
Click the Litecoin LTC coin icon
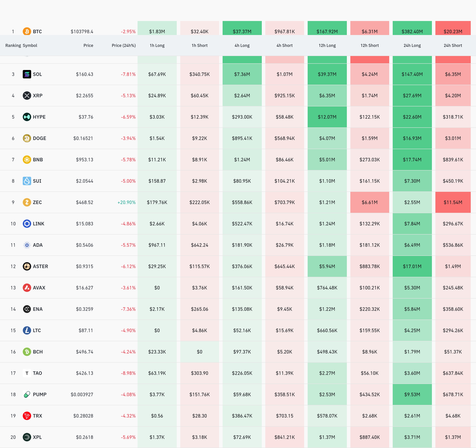point(27,330)
